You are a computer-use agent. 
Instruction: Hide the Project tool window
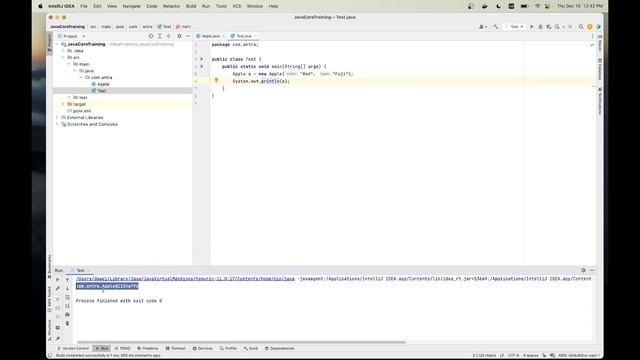tap(188, 36)
